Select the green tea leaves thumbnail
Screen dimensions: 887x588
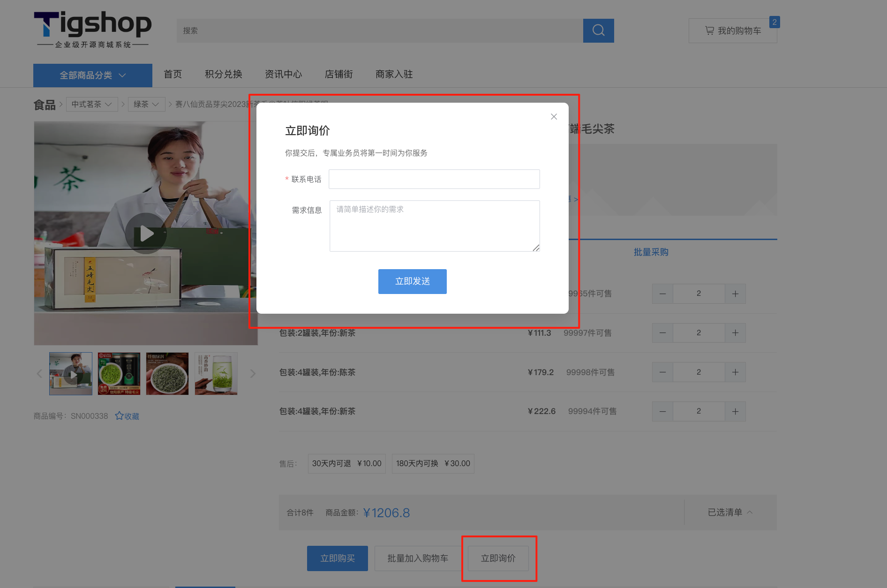[167, 374]
